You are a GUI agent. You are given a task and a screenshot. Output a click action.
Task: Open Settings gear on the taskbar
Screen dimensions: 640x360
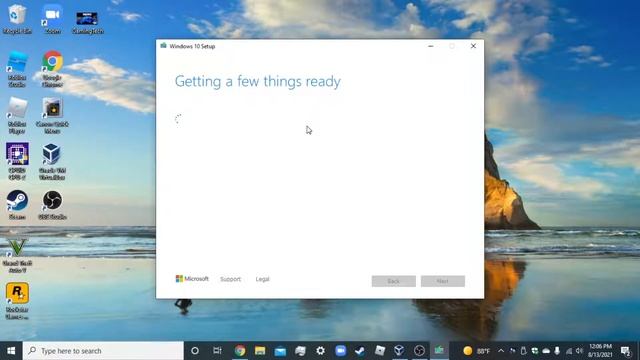(320, 351)
